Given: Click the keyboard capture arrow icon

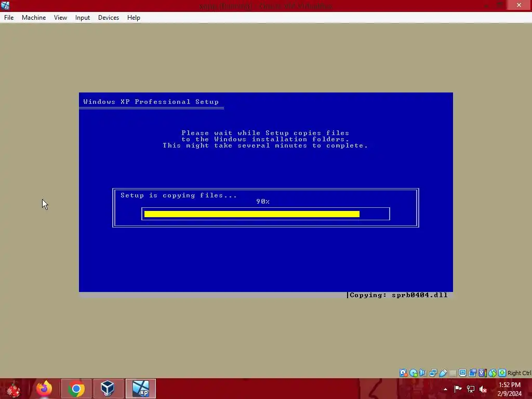Looking at the screenshot, I should pyautogui.click(x=502, y=373).
